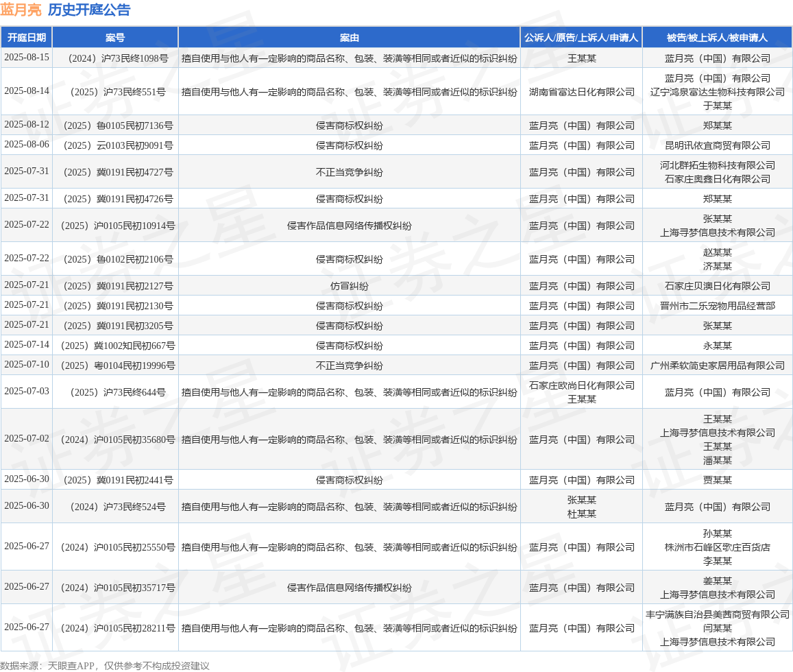Click defendant 李某某
The image size is (793, 672).
tap(717, 561)
